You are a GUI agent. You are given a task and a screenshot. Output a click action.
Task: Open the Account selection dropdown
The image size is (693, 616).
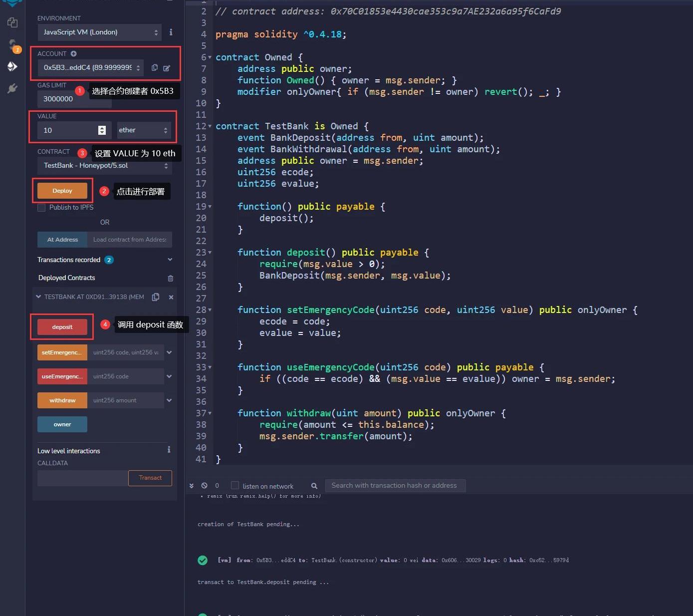91,67
